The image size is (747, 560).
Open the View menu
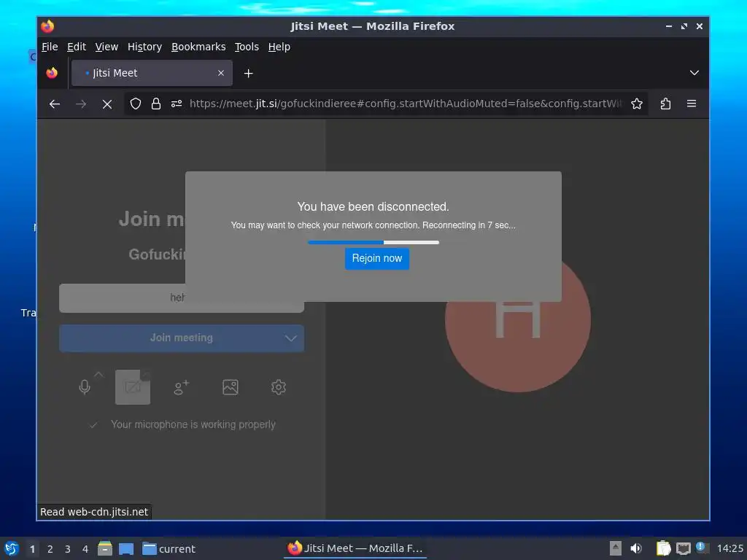[107, 47]
